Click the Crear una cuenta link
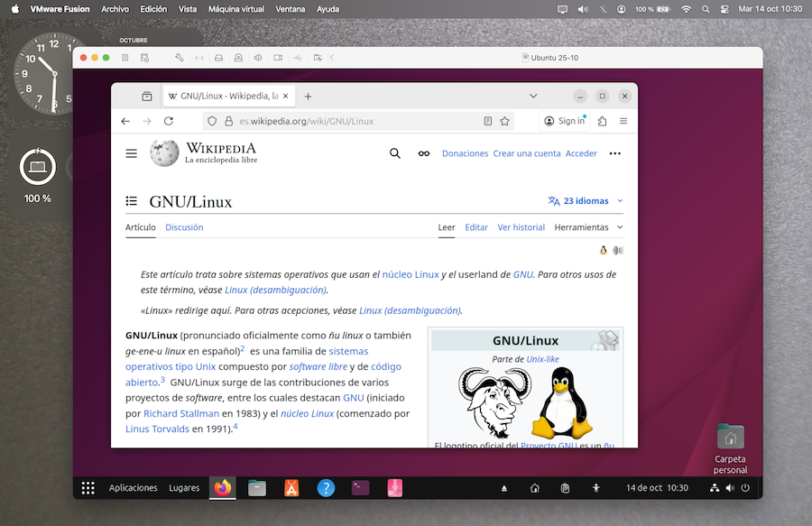 click(527, 153)
